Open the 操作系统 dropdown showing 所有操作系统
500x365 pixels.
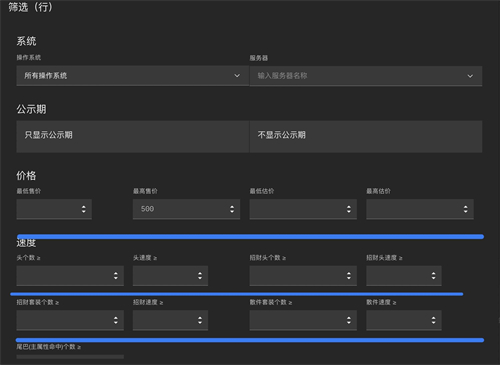(133, 76)
